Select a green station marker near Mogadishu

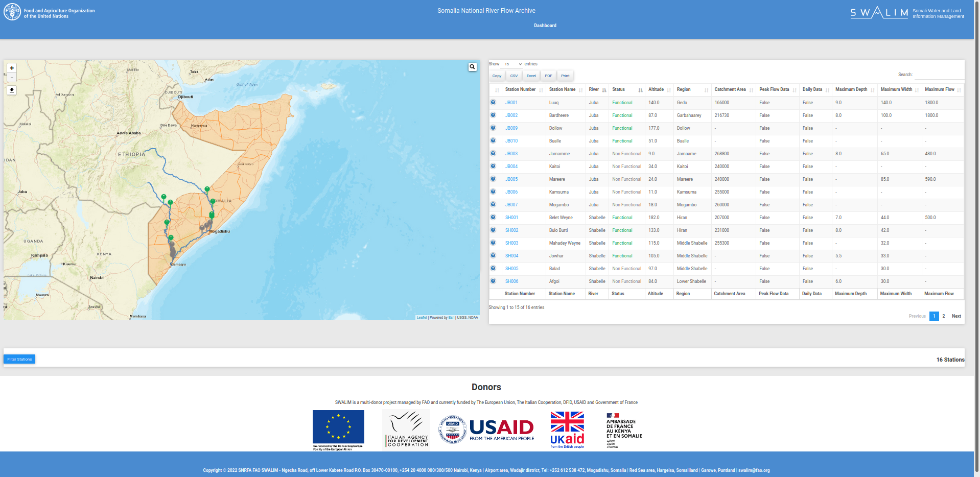(212, 216)
